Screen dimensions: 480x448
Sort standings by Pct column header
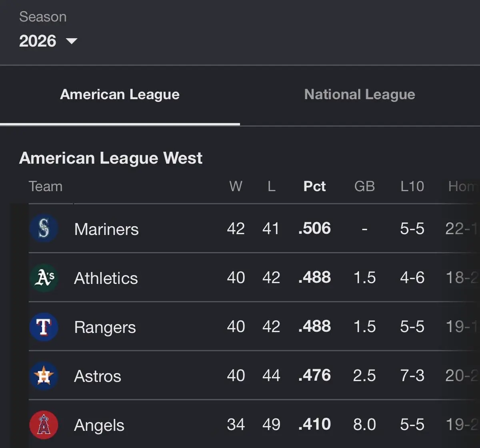pyautogui.click(x=314, y=186)
